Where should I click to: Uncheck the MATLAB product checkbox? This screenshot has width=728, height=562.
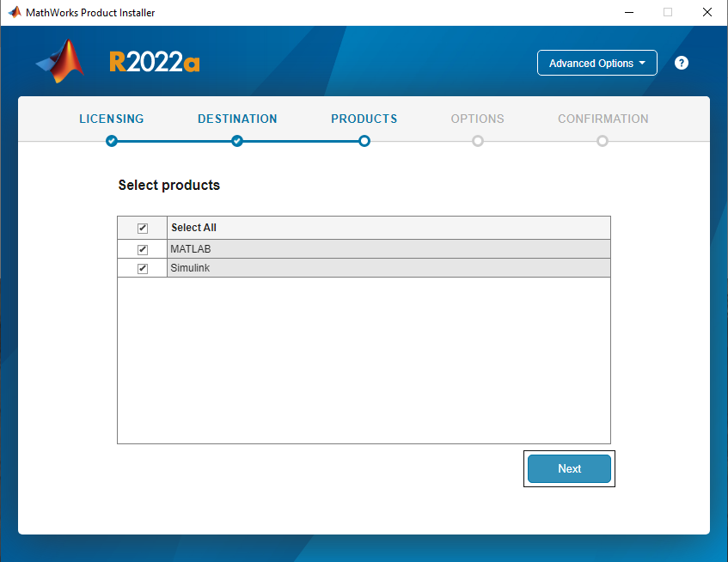point(143,249)
